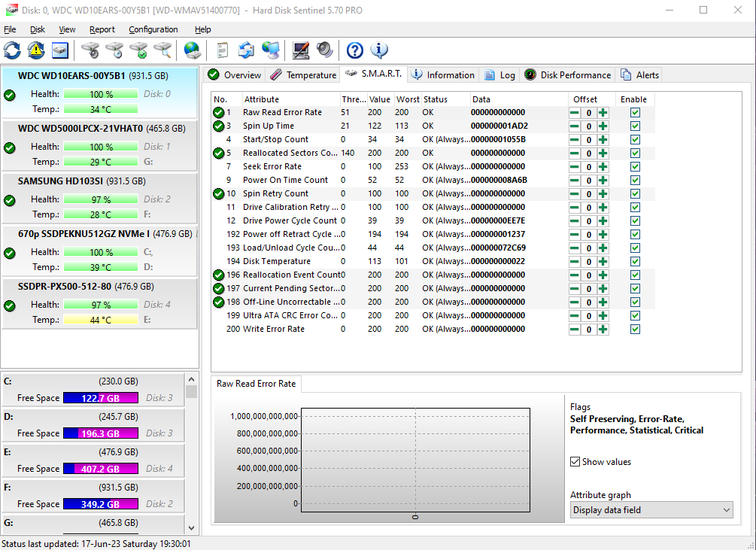Sort by the Worst column header

click(x=408, y=99)
